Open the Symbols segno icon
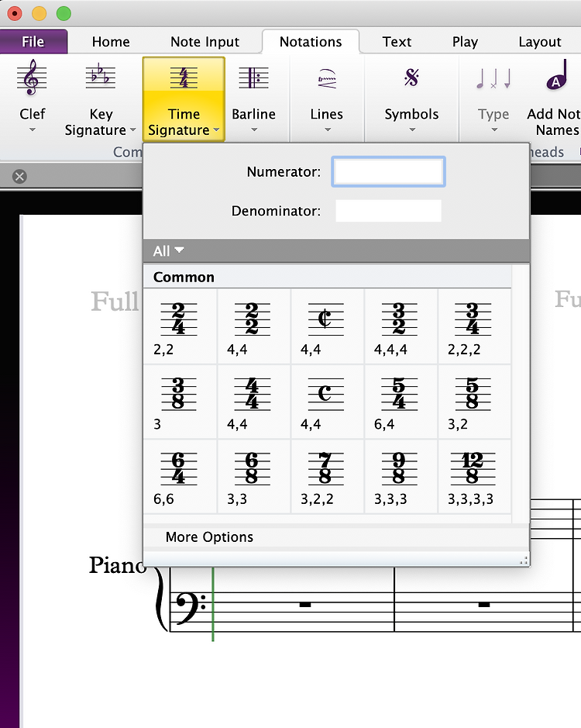 (x=411, y=77)
